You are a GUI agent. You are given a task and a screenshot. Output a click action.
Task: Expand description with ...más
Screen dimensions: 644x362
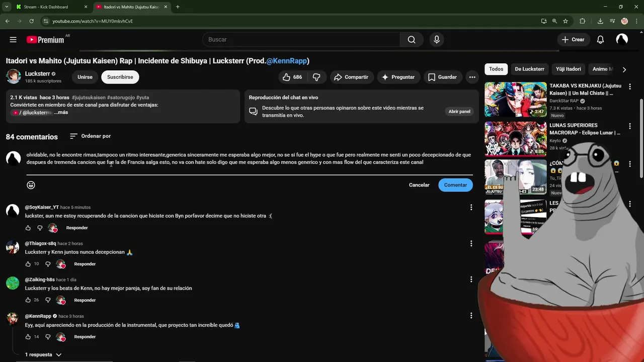[x=61, y=113]
